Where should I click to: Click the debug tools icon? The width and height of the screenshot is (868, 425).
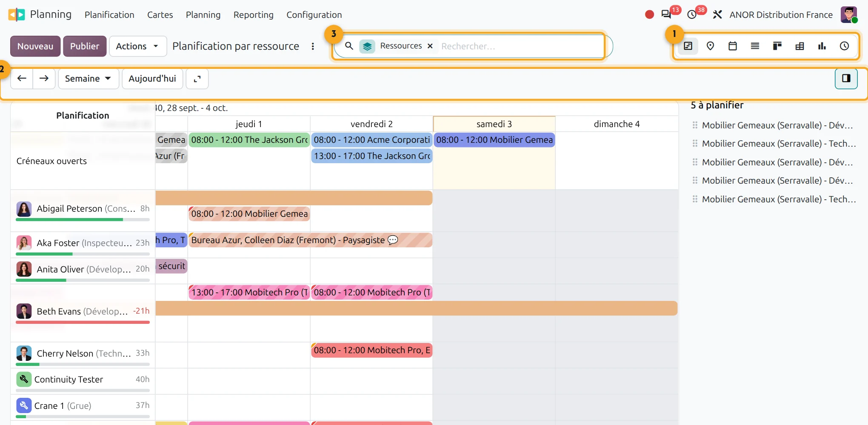pos(717,14)
